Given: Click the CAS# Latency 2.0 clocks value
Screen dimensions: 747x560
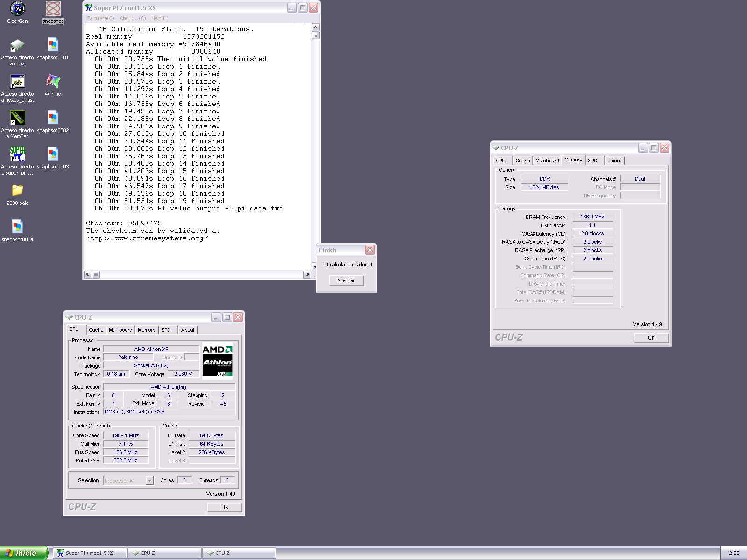Looking at the screenshot, I should pos(592,234).
